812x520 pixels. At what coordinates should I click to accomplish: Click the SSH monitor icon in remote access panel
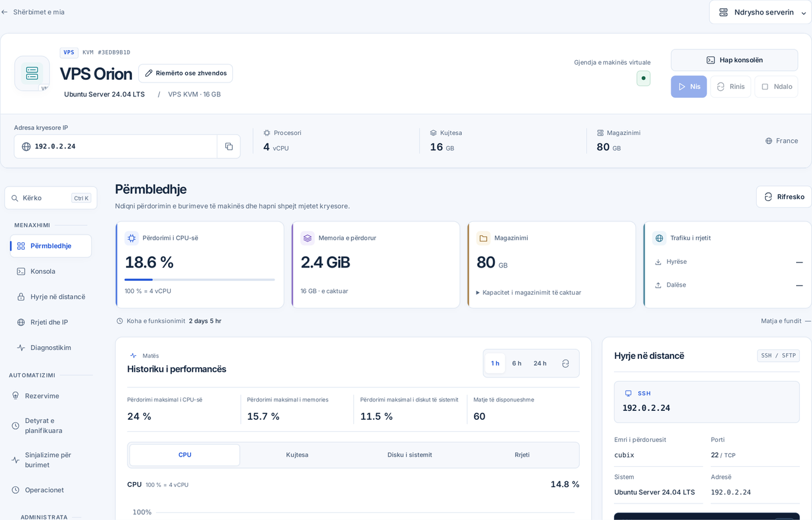[628, 393]
